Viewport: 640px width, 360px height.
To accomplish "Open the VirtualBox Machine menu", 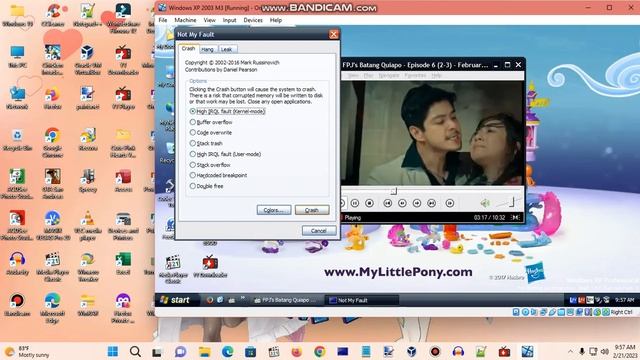I will click(x=185, y=20).
